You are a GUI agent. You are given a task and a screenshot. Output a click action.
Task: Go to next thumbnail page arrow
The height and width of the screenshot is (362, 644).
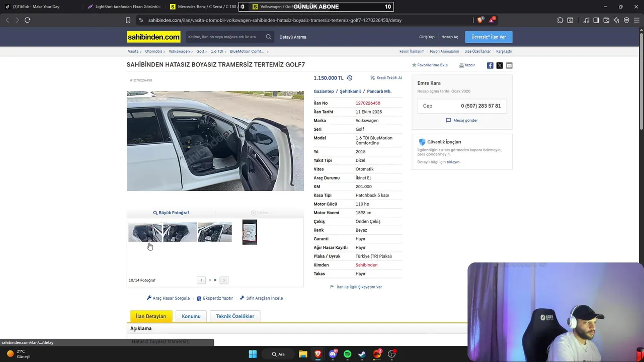[x=224, y=280]
